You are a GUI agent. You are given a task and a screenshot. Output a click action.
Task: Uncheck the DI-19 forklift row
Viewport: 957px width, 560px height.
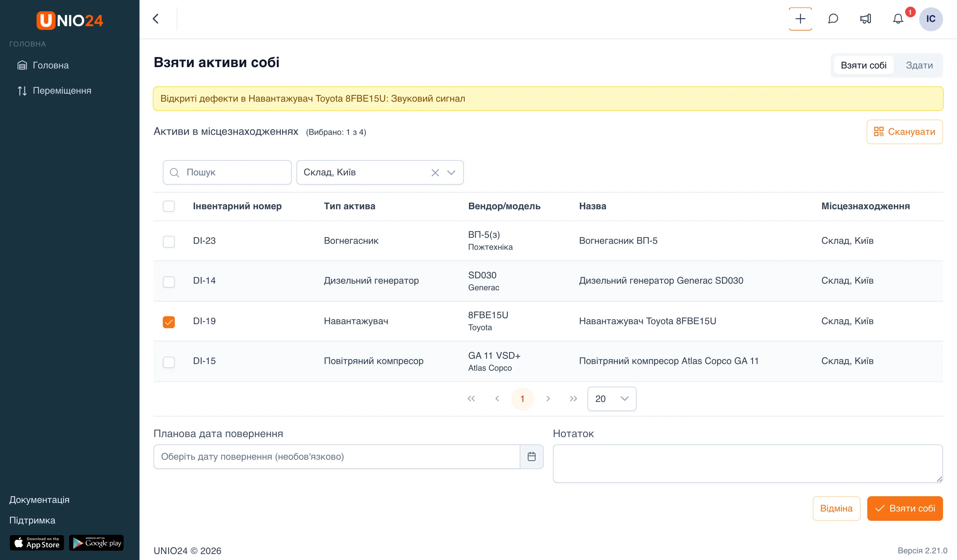168,322
